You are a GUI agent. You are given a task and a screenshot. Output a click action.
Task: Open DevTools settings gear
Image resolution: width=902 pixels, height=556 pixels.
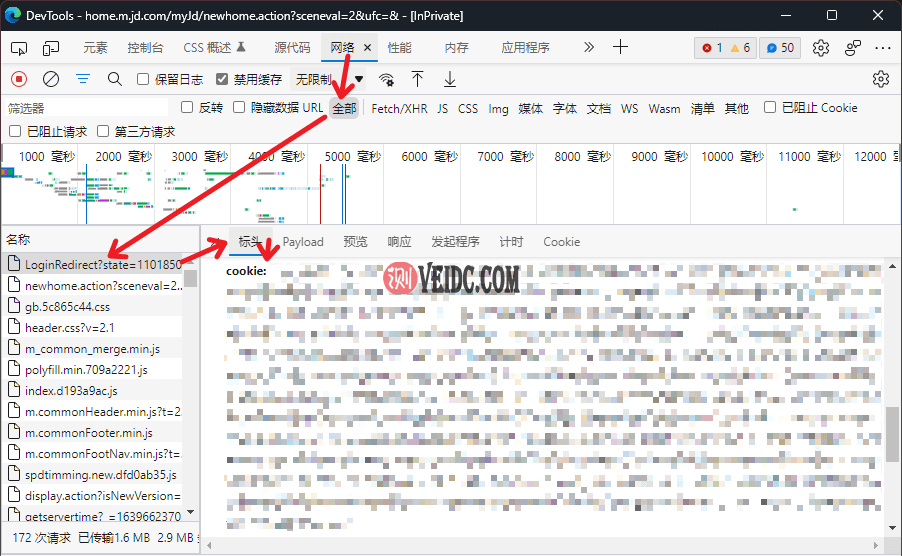click(821, 48)
